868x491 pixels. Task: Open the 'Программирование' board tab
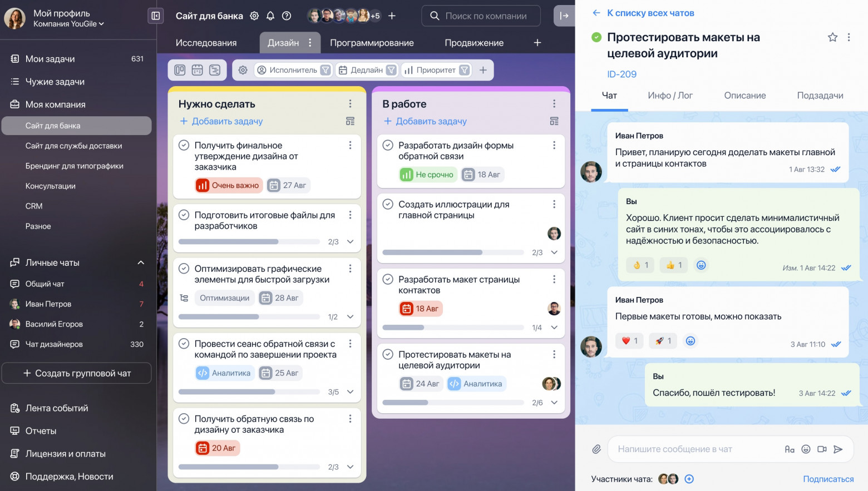pyautogui.click(x=372, y=42)
